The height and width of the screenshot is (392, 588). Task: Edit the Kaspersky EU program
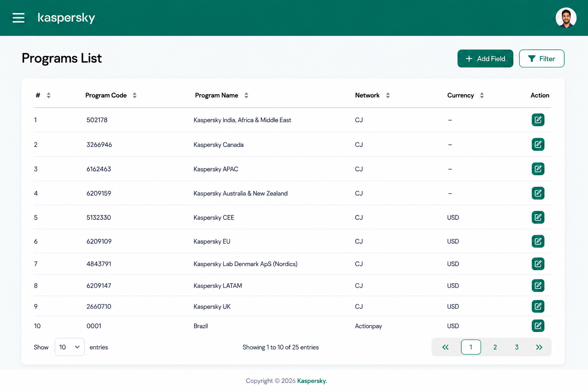click(538, 241)
